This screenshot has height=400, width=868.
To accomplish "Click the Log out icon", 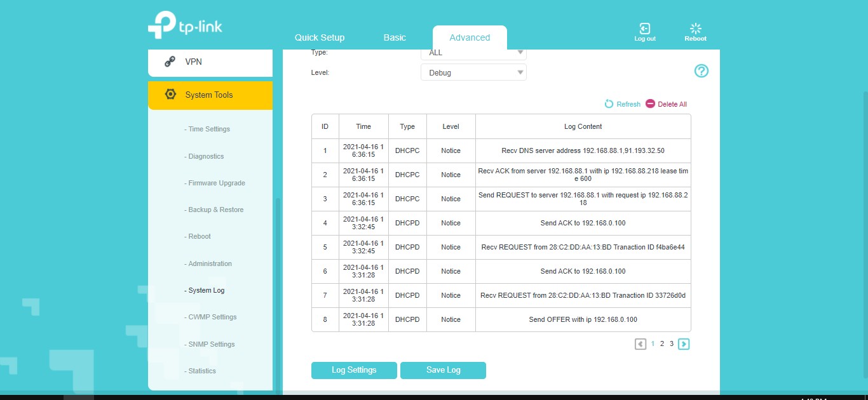I will click(x=644, y=29).
